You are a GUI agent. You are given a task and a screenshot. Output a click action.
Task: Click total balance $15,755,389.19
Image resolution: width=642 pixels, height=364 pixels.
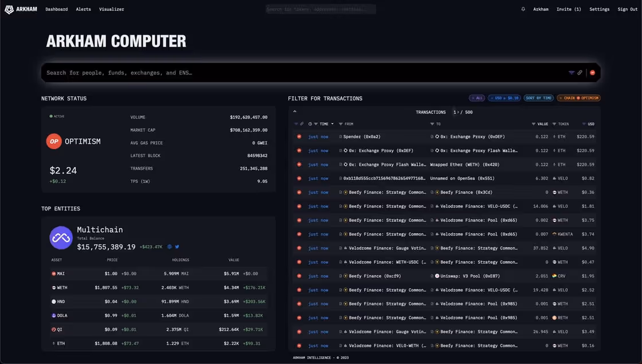106,247
